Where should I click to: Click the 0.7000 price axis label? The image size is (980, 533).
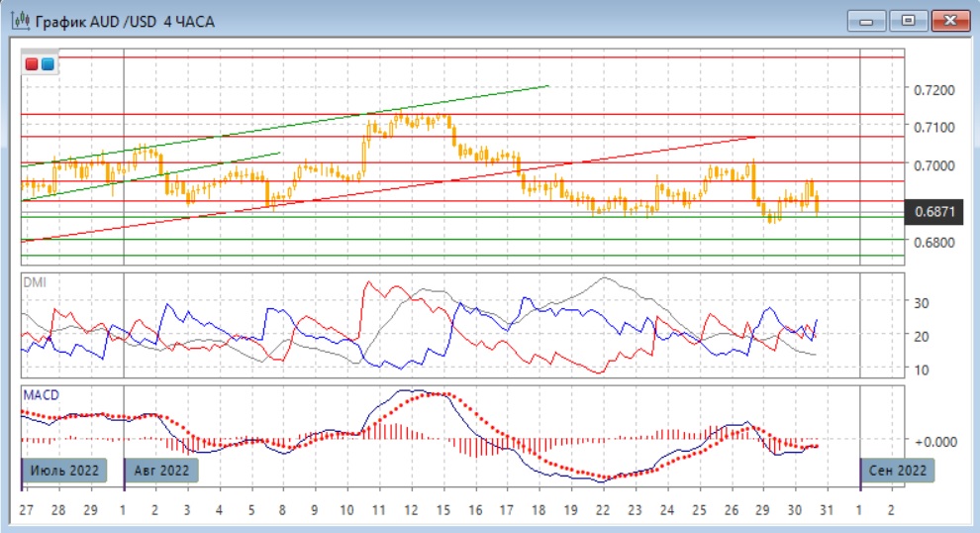[x=933, y=165]
